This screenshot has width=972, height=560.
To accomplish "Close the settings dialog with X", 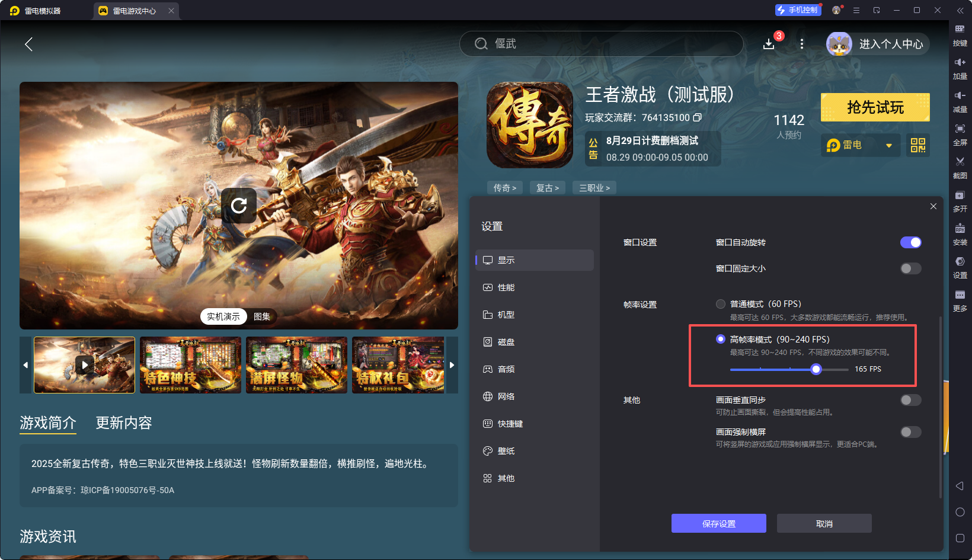I will (933, 206).
